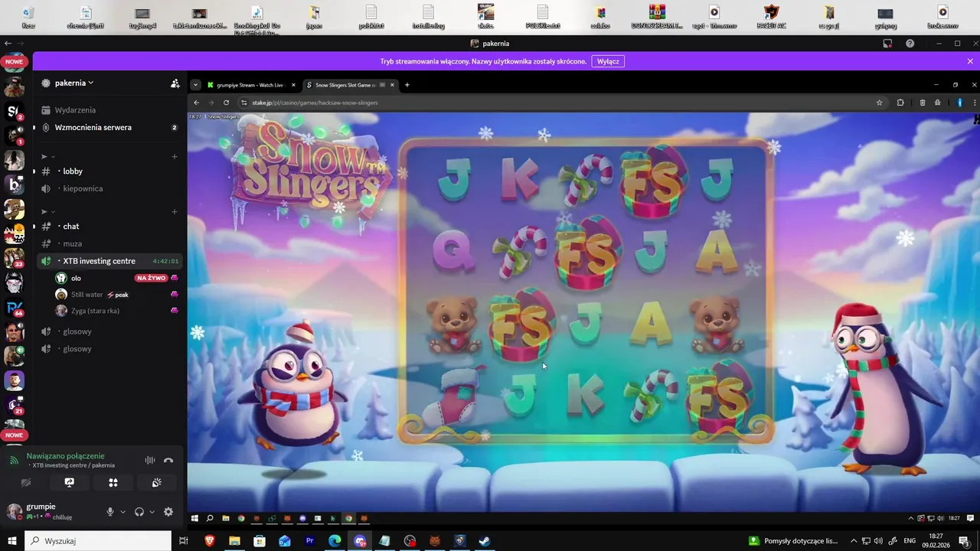Open server icon with 21 badge

click(15, 405)
